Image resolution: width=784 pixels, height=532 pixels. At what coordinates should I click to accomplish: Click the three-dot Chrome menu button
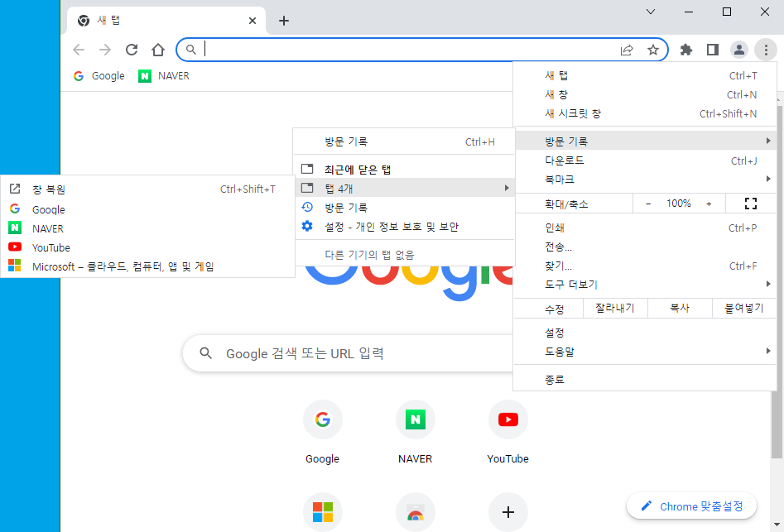766,50
